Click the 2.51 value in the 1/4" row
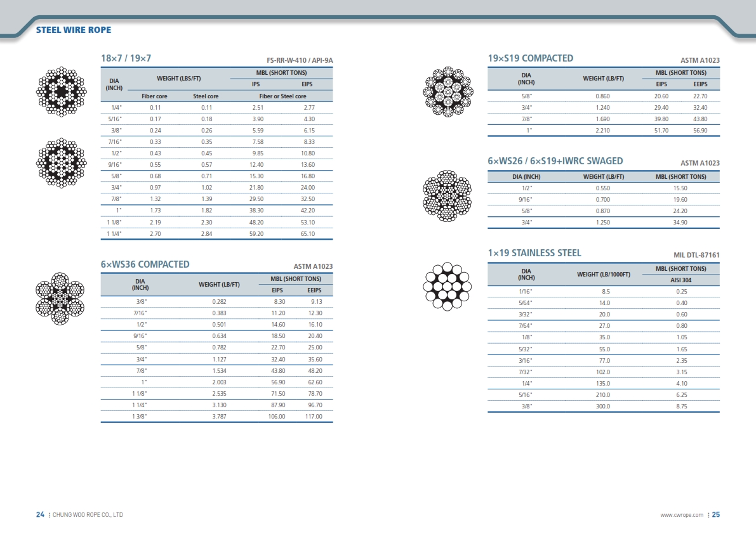Viewport: 756px width, 534px height. [258, 108]
